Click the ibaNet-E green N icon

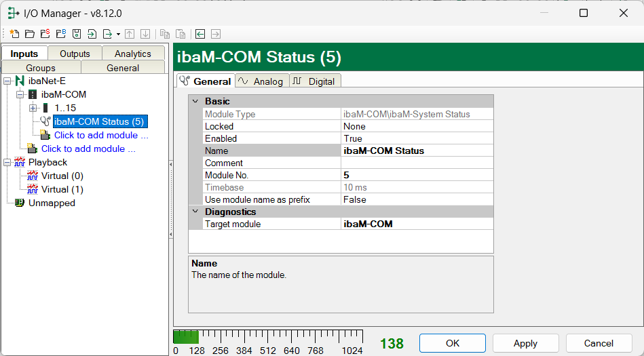[20, 81]
